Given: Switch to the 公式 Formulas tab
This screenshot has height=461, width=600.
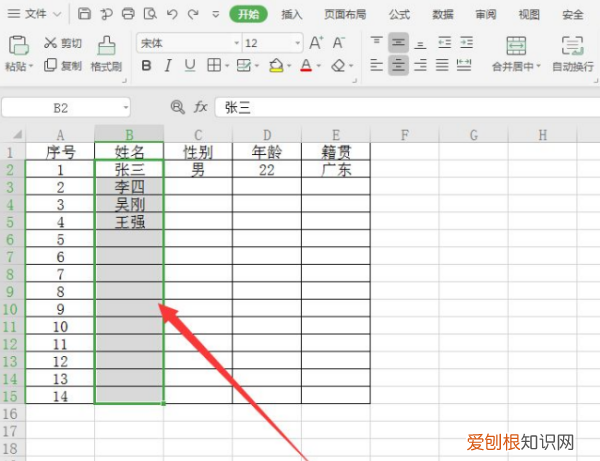Looking at the screenshot, I should click(x=399, y=15).
